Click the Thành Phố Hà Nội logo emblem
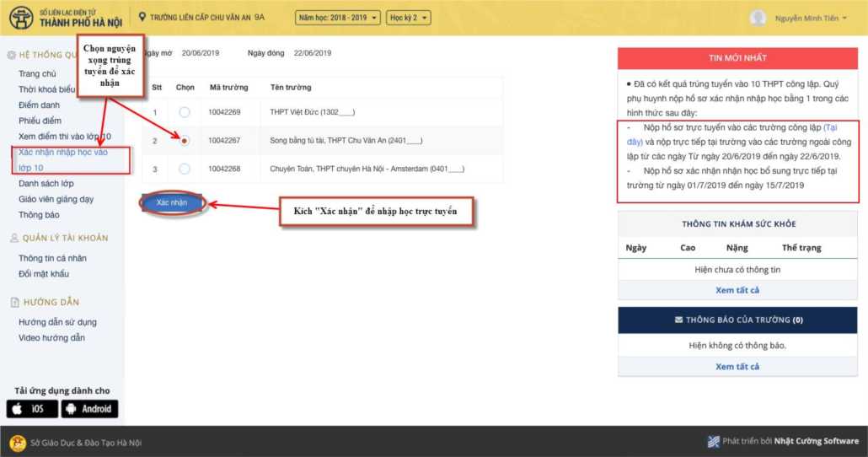 (22, 18)
